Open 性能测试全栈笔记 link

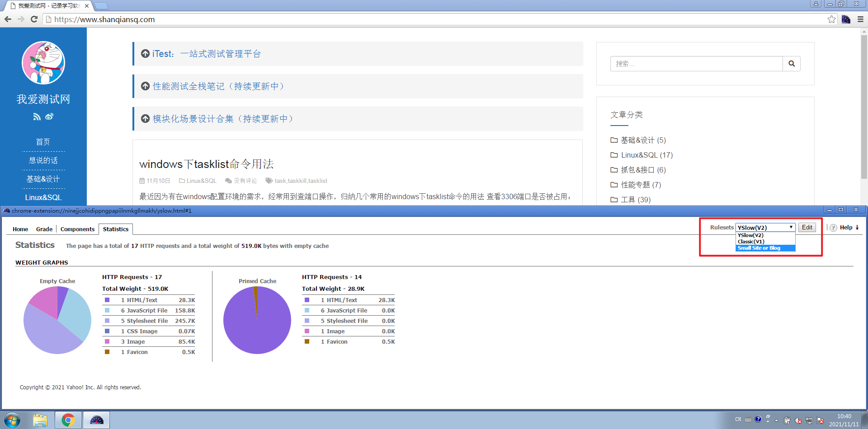point(220,86)
